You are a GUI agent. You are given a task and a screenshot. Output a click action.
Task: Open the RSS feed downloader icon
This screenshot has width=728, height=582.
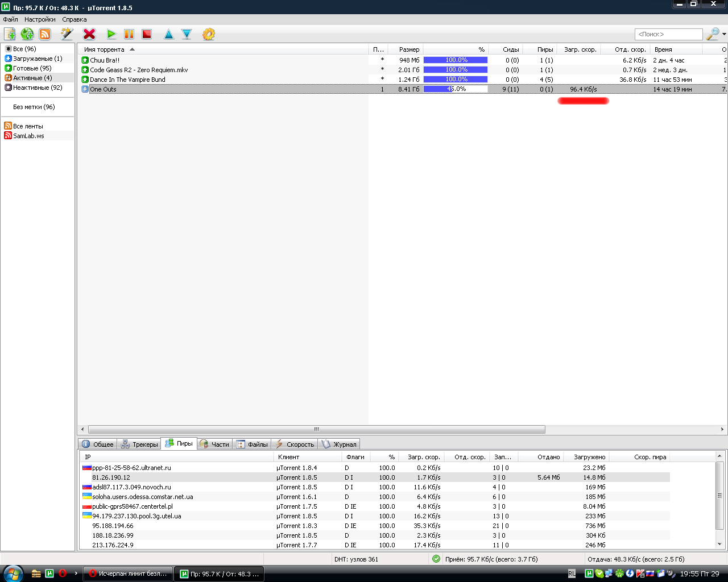[x=45, y=34]
